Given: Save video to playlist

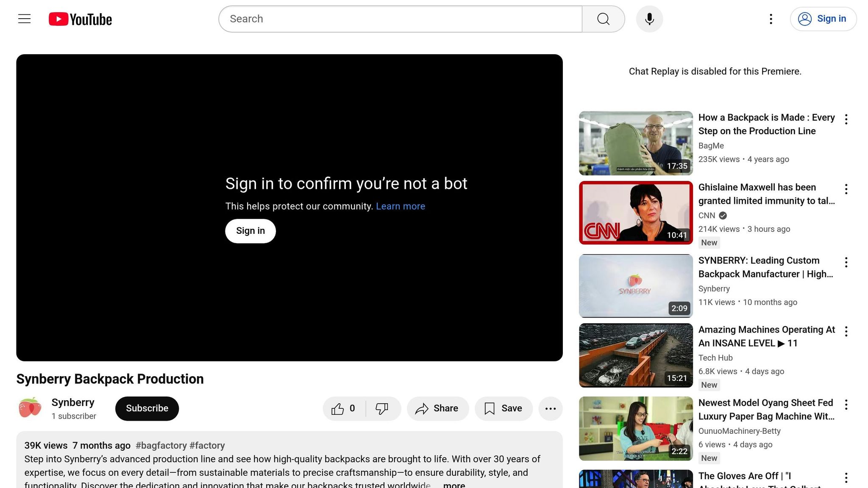Looking at the screenshot, I should 504,408.
